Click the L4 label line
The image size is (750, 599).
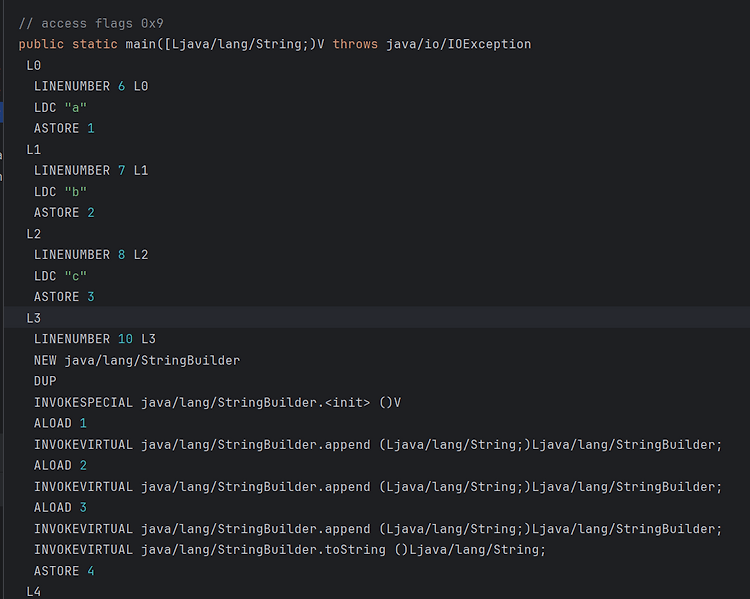coord(33,592)
